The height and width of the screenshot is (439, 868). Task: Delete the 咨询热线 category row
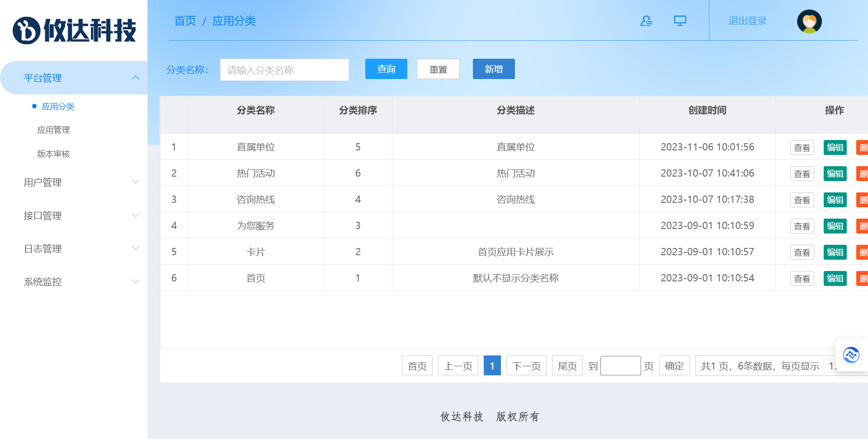point(863,200)
